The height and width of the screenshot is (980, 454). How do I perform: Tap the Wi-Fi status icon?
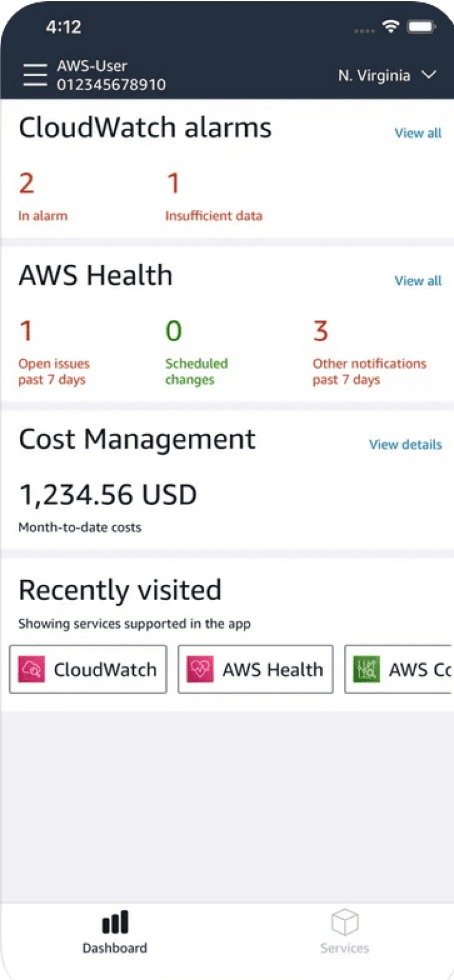[391, 26]
